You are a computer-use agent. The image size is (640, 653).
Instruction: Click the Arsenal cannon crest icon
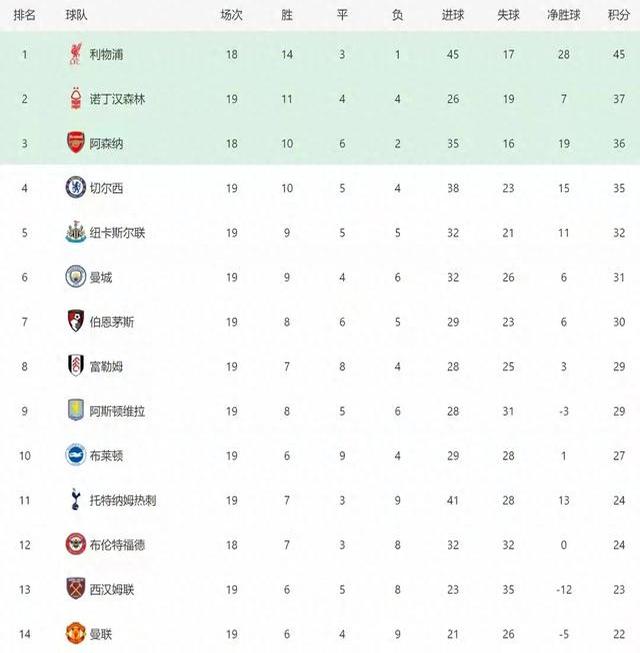point(75,143)
